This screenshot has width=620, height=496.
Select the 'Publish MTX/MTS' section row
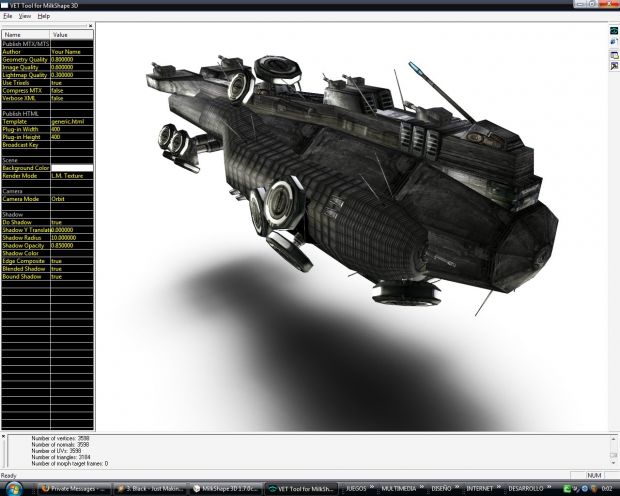coord(47,44)
